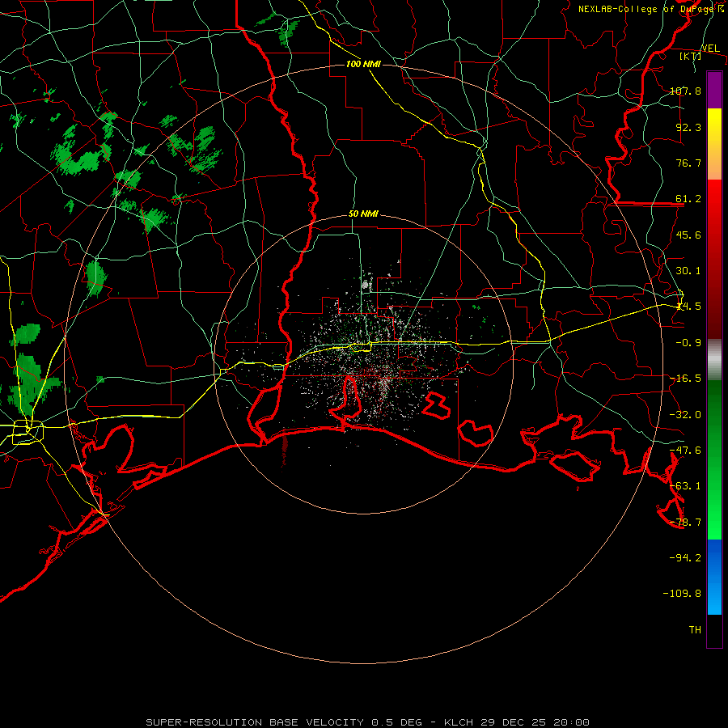Click the 61.2 velocity scale value
728x728 pixels.
[688, 198]
